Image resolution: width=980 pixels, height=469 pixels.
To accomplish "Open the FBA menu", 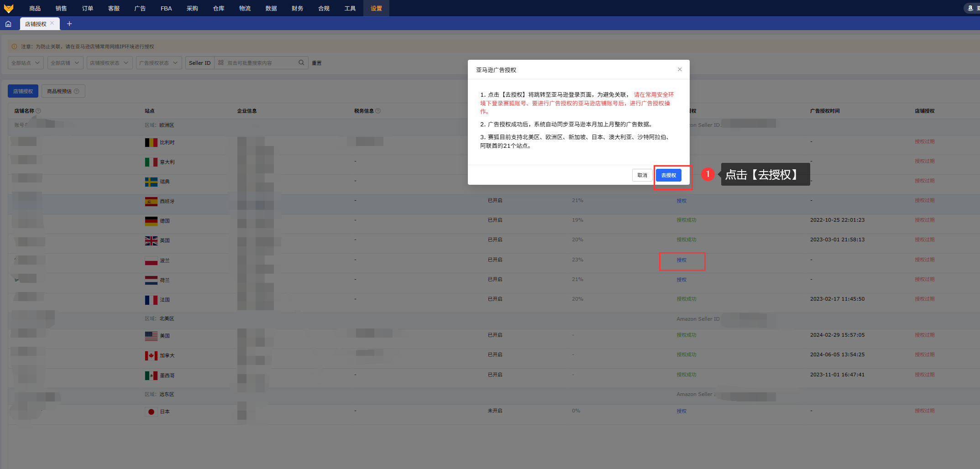I will tap(166, 8).
